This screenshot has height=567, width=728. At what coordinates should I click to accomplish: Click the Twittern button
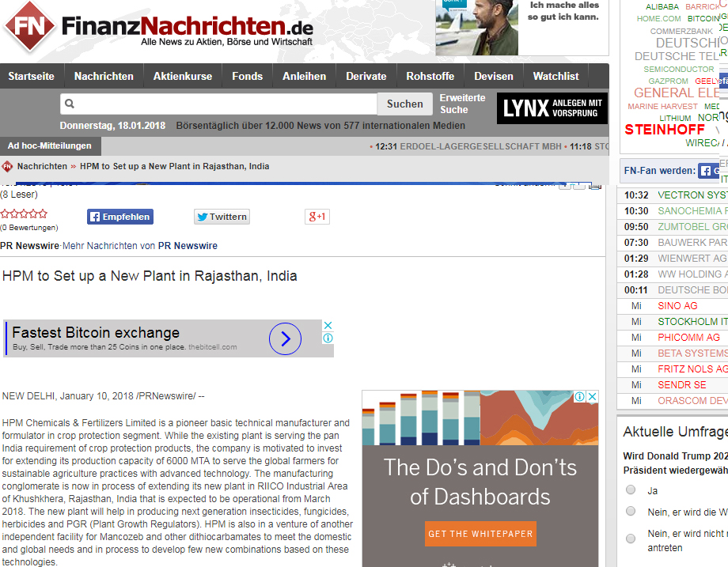pyautogui.click(x=222, y=217)
